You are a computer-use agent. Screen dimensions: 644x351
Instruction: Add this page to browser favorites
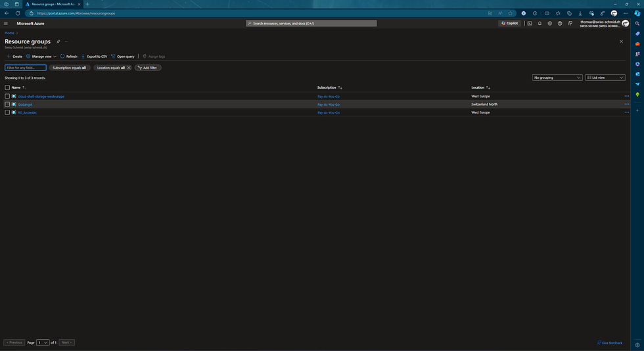point(510,13)
